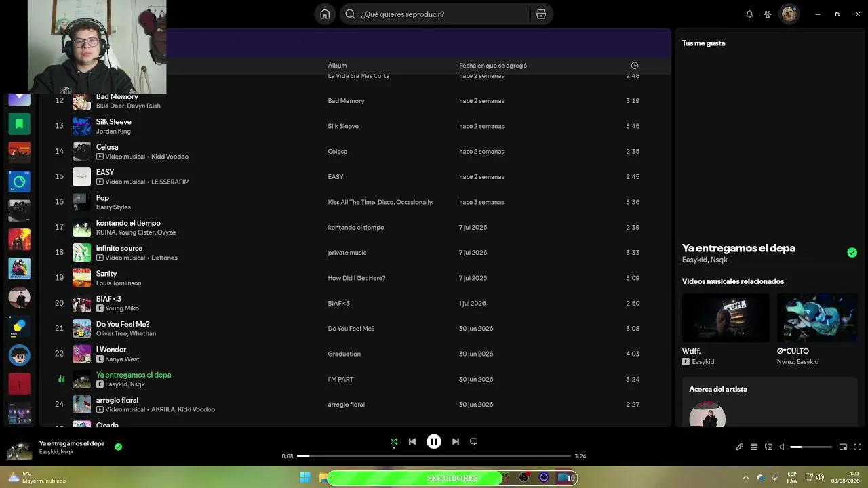Viewport: 868px width, 488px height.
Task: Select the 'Silk Sleeve' track title
Action: coord(114,122)
